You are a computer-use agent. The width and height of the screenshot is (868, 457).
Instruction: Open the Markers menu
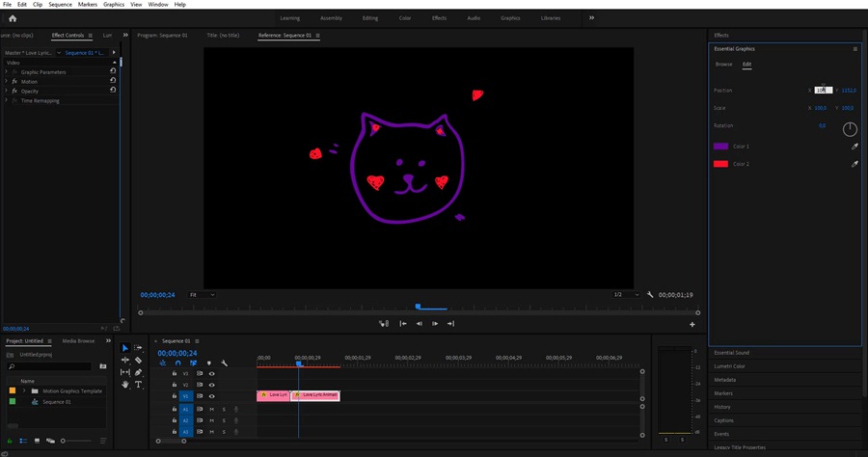(88, 5)
